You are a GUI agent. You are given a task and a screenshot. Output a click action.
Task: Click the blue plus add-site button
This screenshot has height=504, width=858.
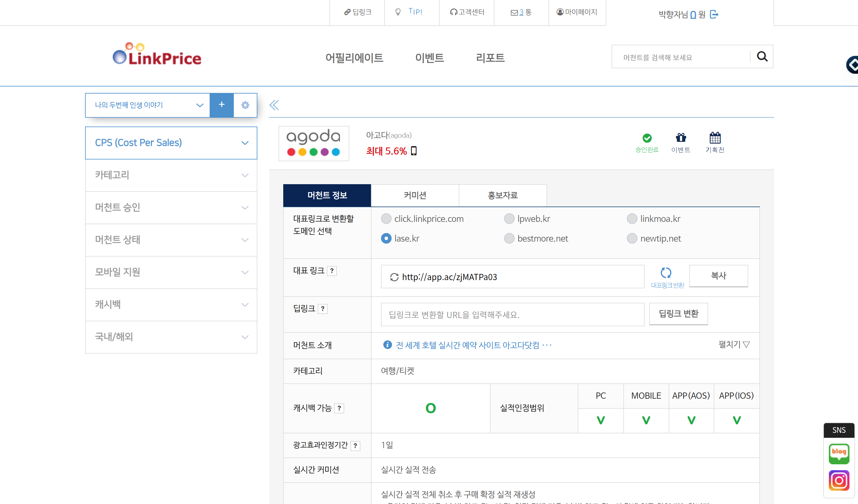[x=221, y=105]
